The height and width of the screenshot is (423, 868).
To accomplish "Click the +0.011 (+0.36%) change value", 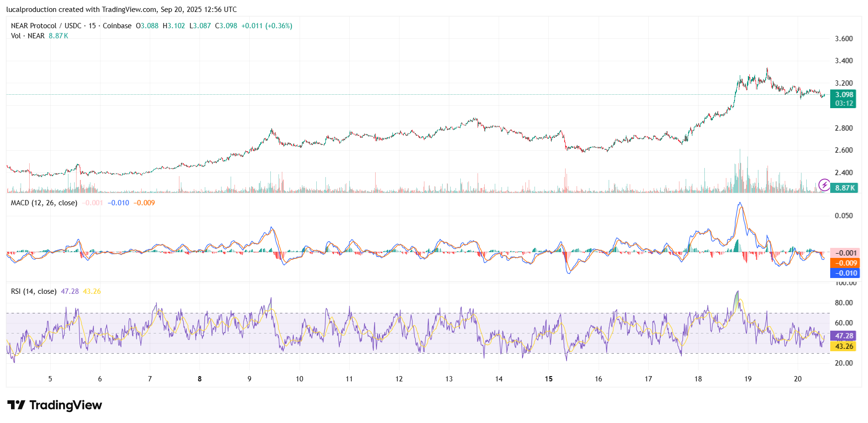I will [x=267, y=26].
